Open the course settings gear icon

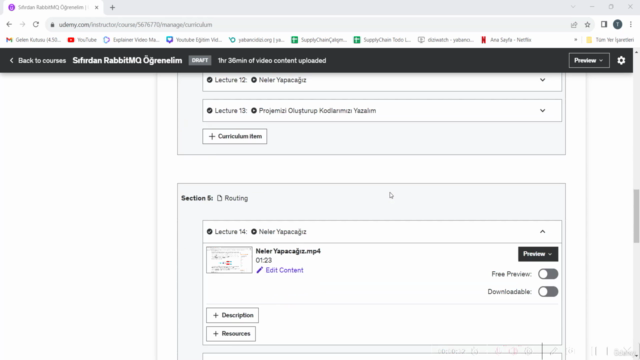tap(621, 60)
